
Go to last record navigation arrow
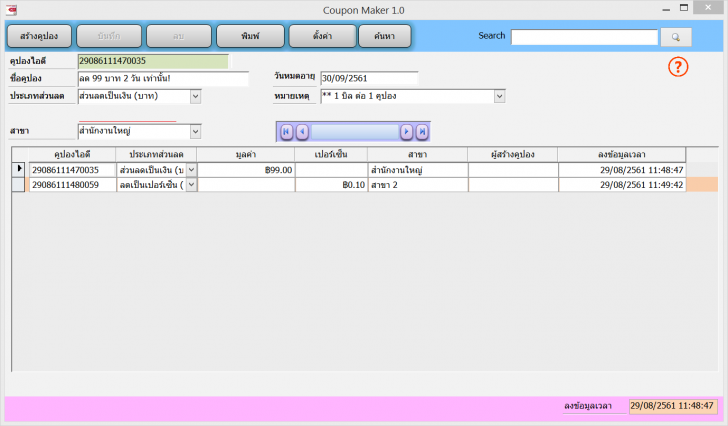422,132
